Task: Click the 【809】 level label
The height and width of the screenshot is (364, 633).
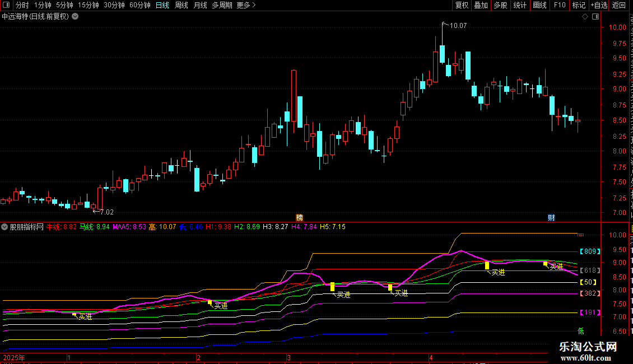Action: click(x=590, y=251)
